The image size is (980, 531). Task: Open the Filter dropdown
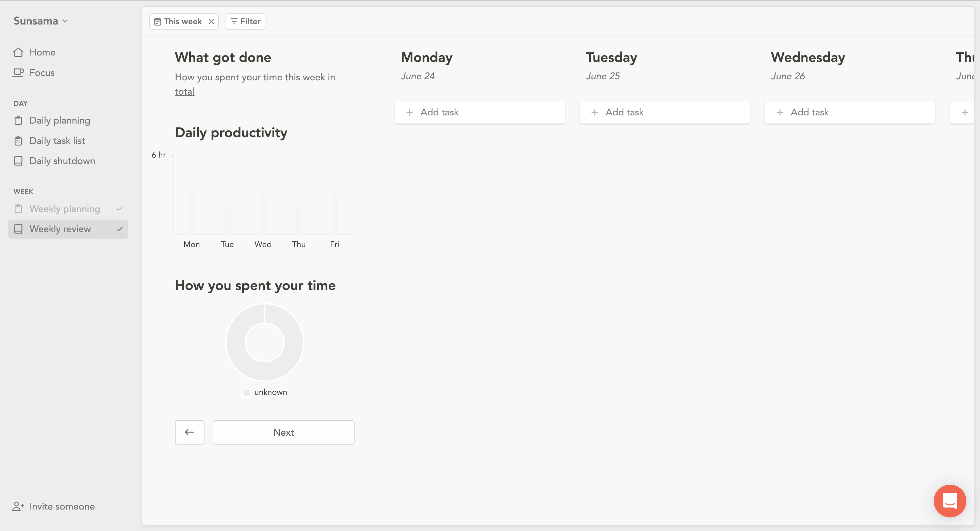click(245, 22)
